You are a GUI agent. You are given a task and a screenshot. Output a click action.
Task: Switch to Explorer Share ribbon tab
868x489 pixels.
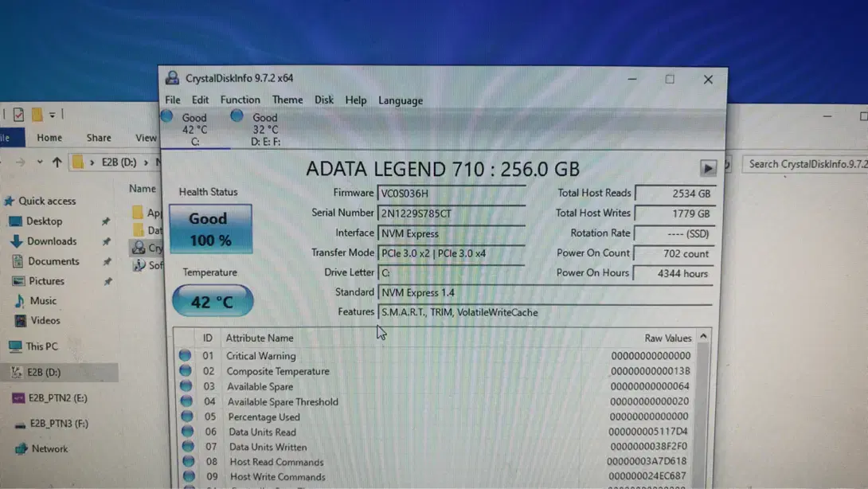tap(99, 137)
